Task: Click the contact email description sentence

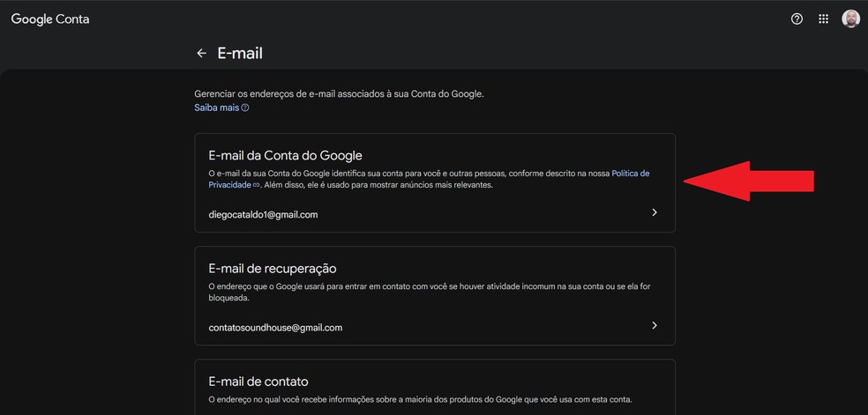Action: (420, 399)
